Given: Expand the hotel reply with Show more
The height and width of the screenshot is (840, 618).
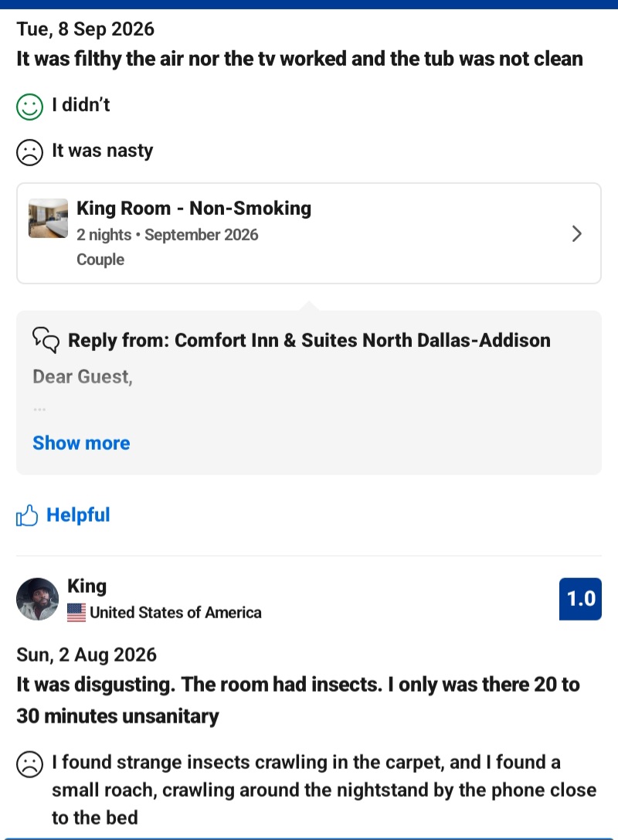Looking at the screenshot, I should point(81,443).
